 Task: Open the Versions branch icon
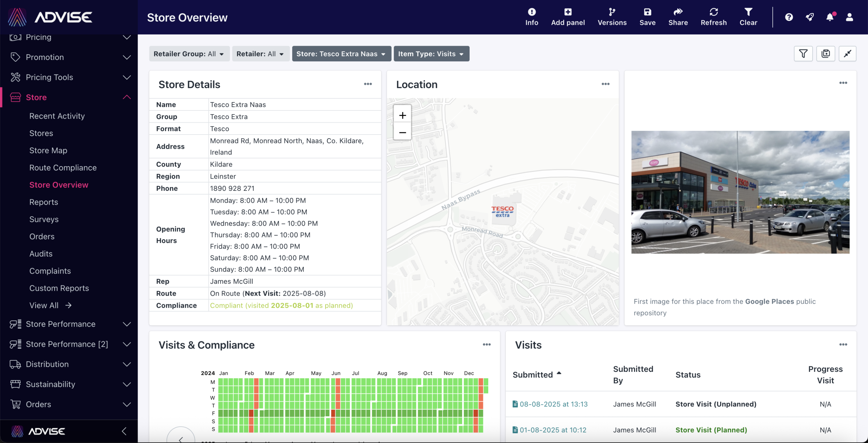coord(612,13)
